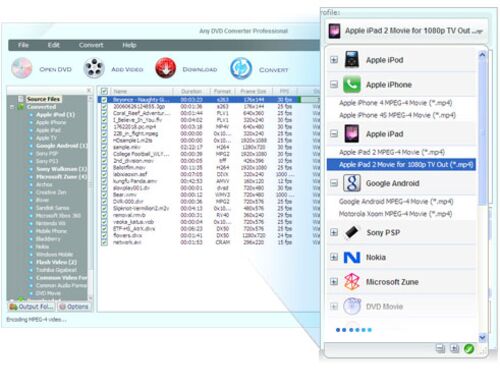
Task: Click the profile list scrollbar thumb
Action: tap(482, 133)
